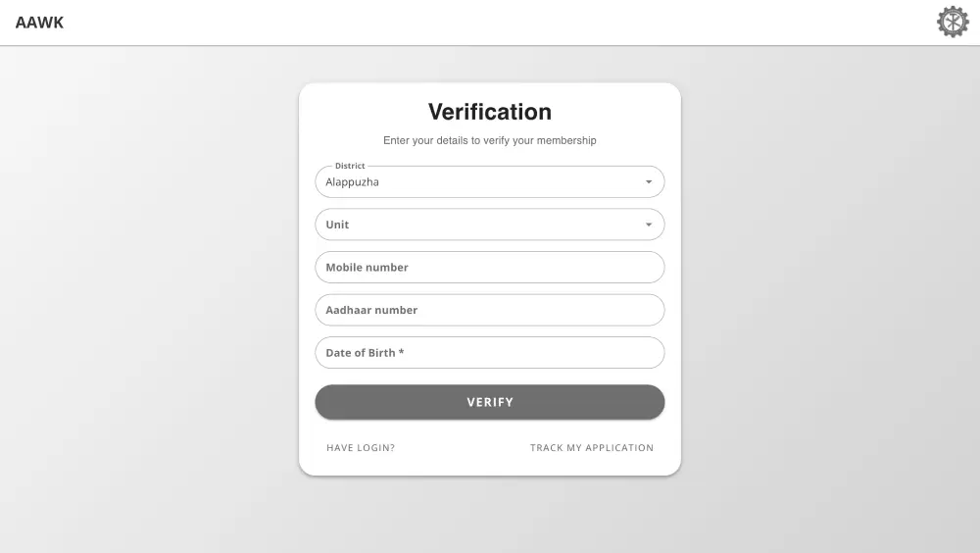Click into the Aadhaar number field
980x553 pixels.
[x=490, y=310]
